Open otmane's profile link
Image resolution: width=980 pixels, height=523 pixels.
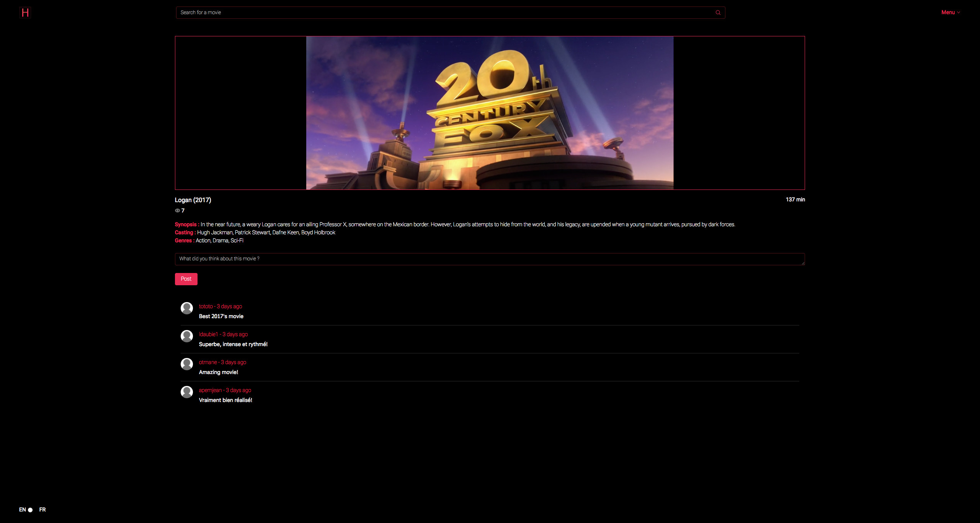click(208, 362)
